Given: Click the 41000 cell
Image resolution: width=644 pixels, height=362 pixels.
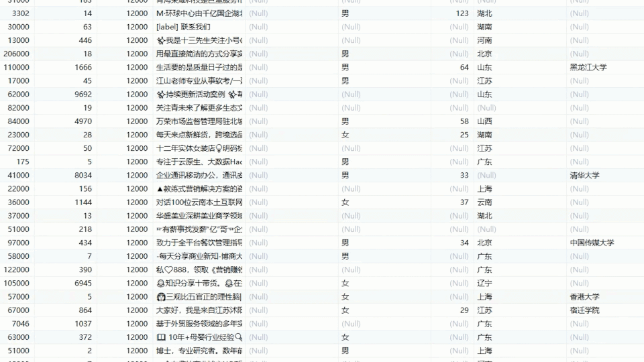Looking at the screenshot, I should [x=19, y=175].
